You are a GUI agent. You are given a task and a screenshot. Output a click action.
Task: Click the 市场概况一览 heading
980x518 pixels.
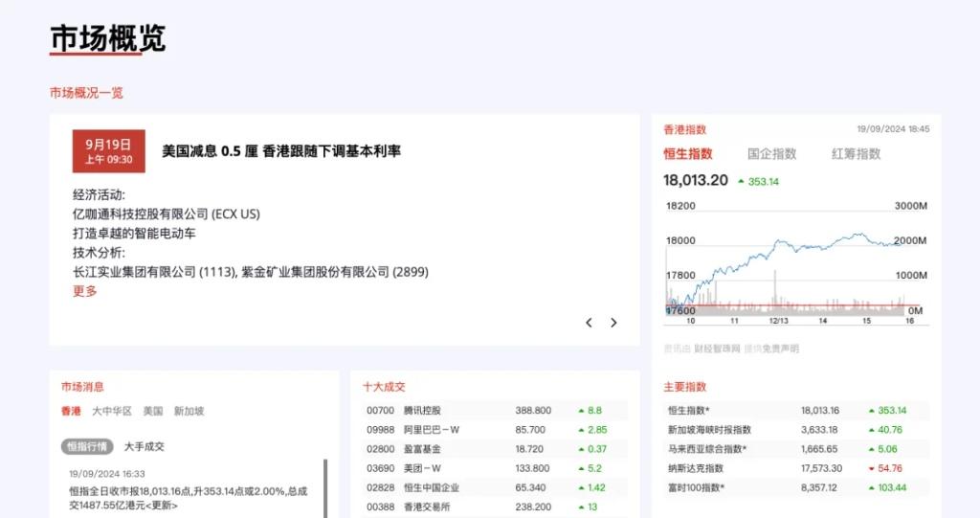click(86, 93)
